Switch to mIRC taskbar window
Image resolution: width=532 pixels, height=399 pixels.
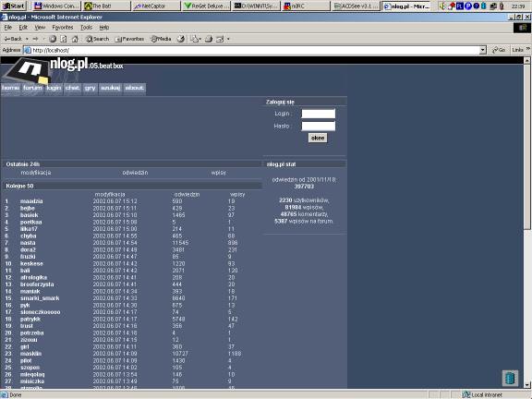306,6
